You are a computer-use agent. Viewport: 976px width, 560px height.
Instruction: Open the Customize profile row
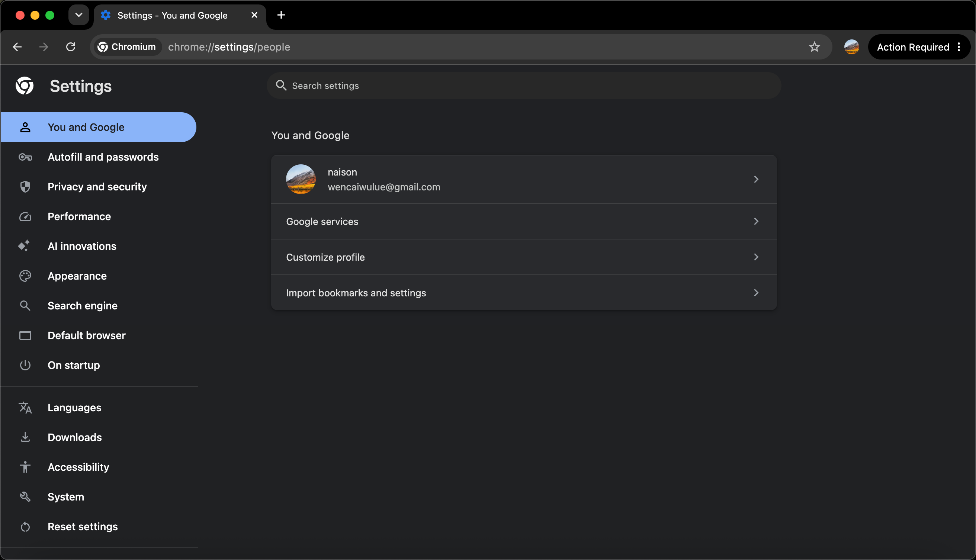(x=524, y=257)
